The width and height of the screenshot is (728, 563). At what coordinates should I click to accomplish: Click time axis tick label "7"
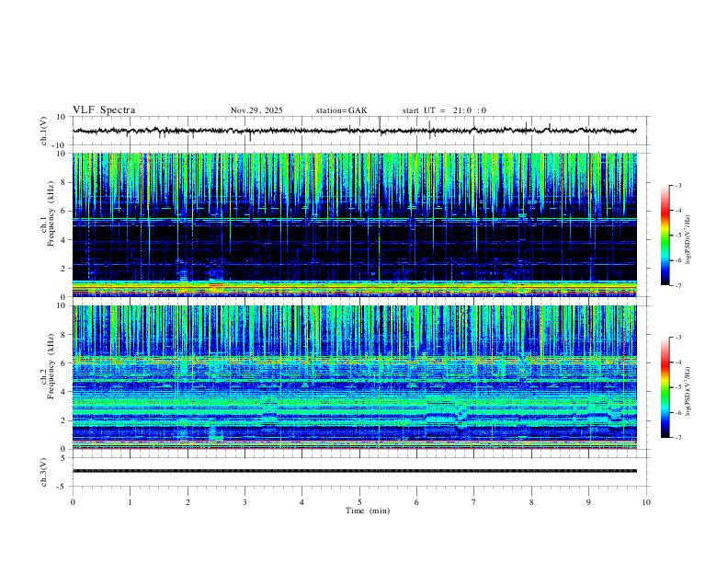click(474, 502)
